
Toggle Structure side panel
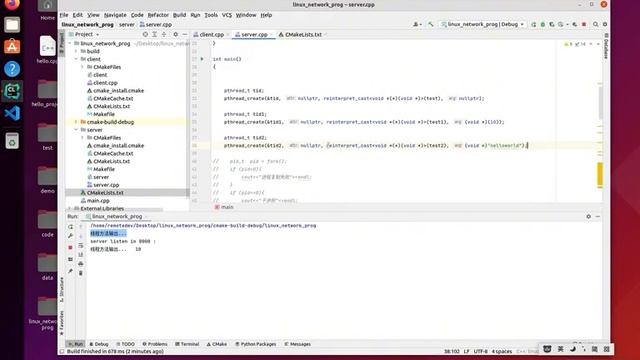[x=62, y=289]
